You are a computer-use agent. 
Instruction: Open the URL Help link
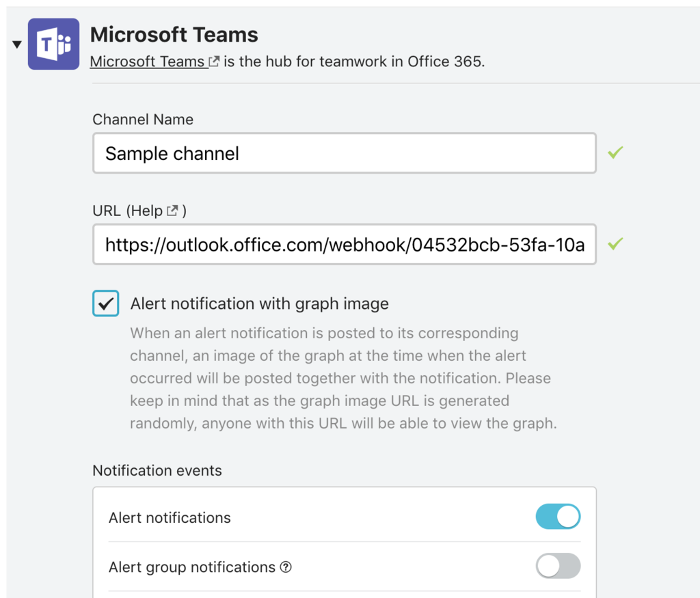click(x=146, y=210)
